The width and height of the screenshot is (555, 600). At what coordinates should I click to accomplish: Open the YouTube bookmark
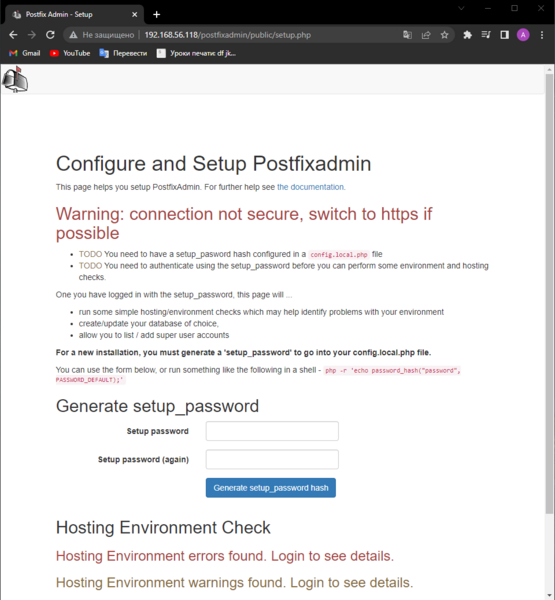[70, 53]
